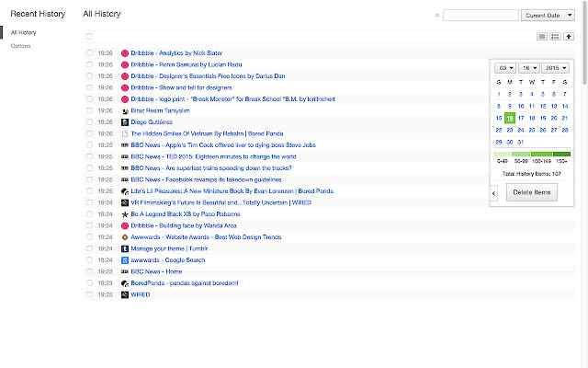This screenshot has width=588, height=368.
Task: Open Options in the sidebar
Action: click(x=20, y=46)
